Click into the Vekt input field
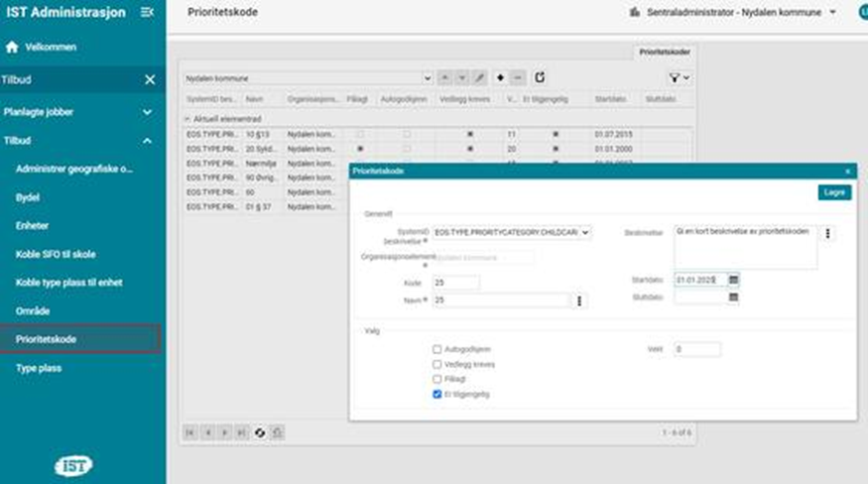The height and width of the screenshot is (484, 868). tap(696, 350)
